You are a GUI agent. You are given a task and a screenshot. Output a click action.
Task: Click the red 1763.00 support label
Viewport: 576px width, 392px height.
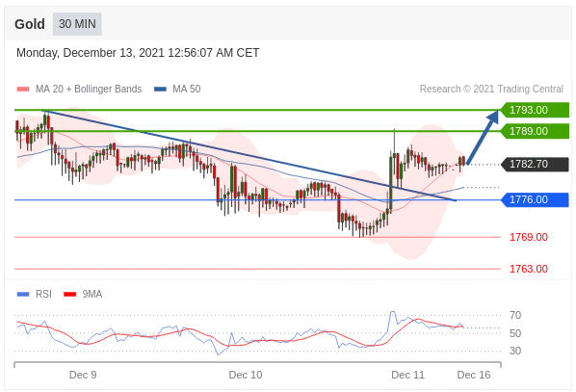(x=529, y=269)
